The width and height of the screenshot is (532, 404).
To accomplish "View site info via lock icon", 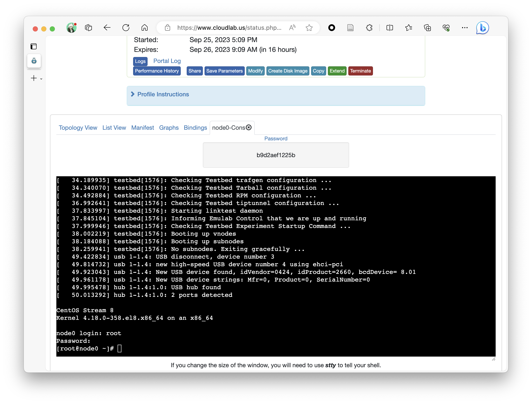I will [x=167, y=28].
